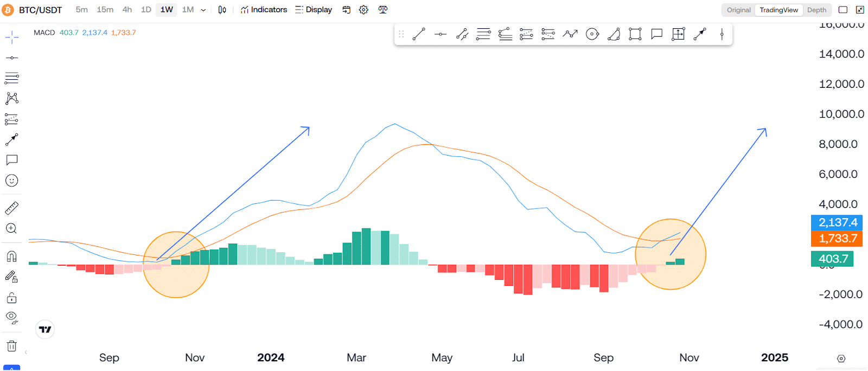Open the chart settings gear icon

point(363,10)
